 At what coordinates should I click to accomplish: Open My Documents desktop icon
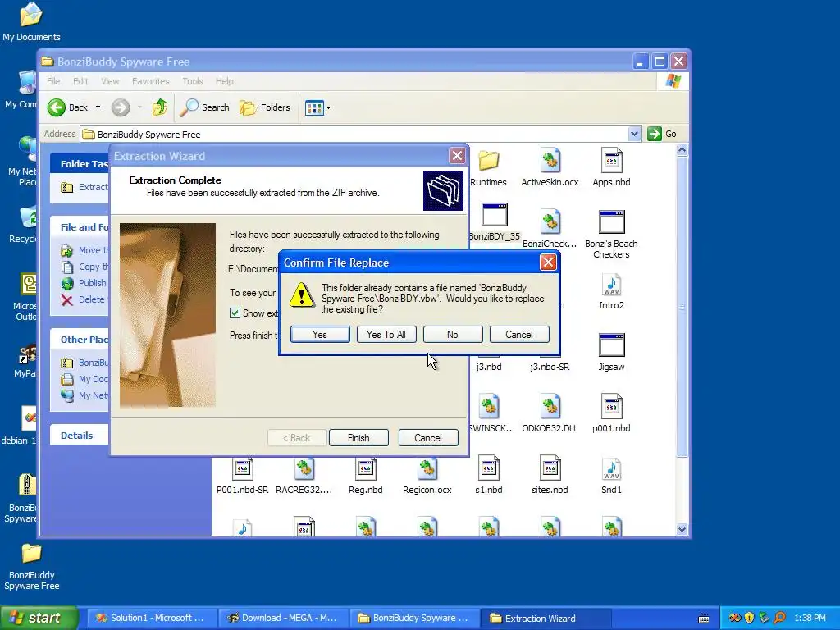coord(31,22)
